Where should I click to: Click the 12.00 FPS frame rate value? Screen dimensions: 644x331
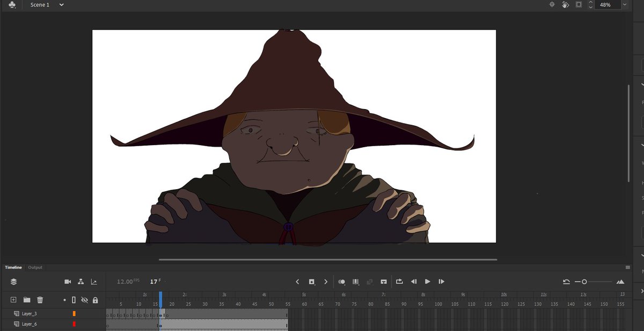(x=128, y=282)
